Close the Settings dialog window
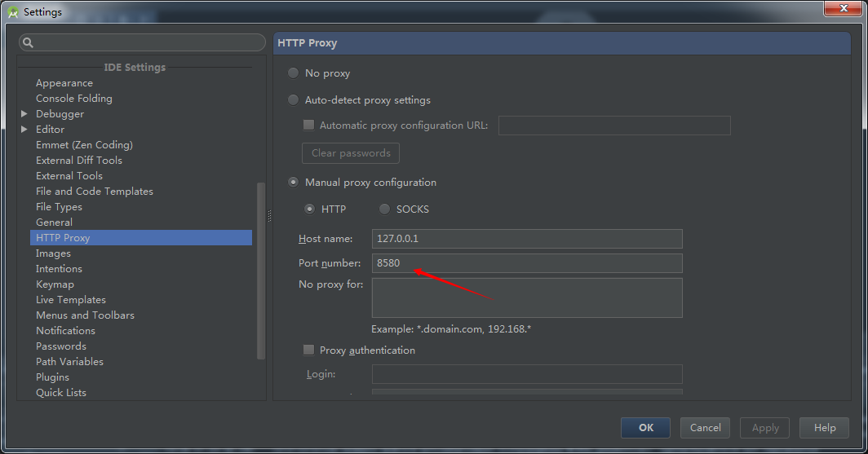Screen dimensions: 868x454 point(843,8)
